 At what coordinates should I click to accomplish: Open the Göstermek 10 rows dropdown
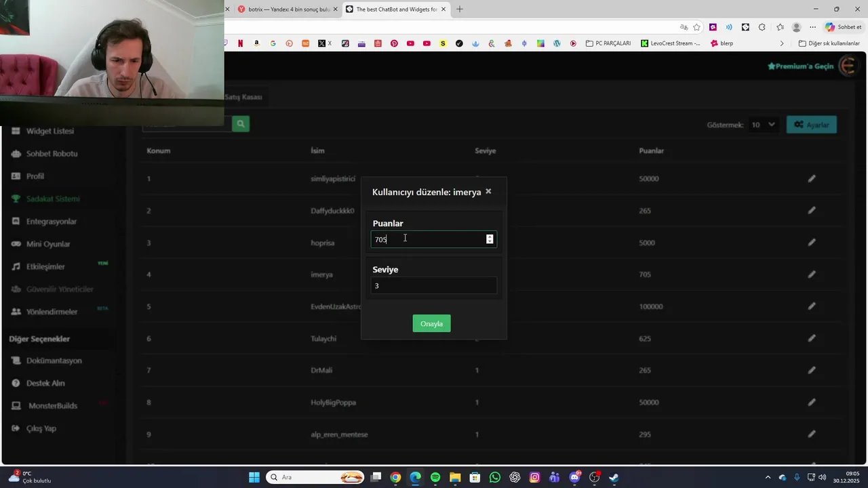[x=763, y=125]
